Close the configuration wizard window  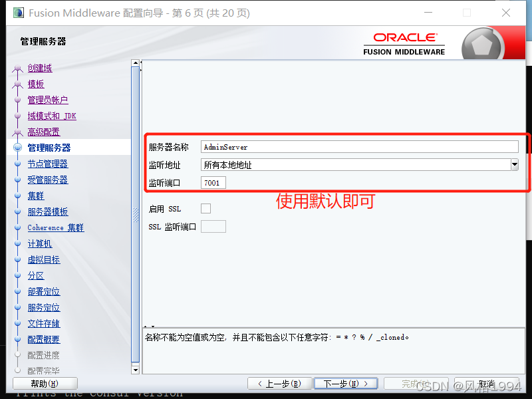[x=506, y=13]
